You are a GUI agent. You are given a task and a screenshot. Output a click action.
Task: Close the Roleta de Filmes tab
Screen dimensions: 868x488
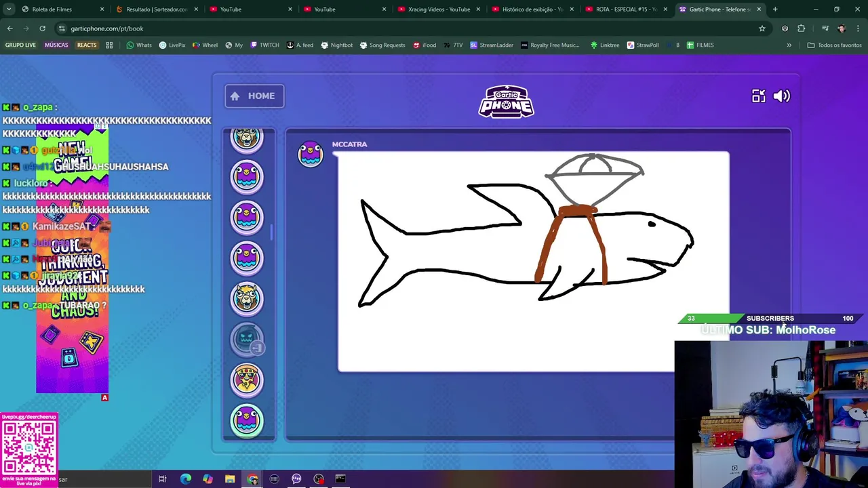tap(102, 9)
